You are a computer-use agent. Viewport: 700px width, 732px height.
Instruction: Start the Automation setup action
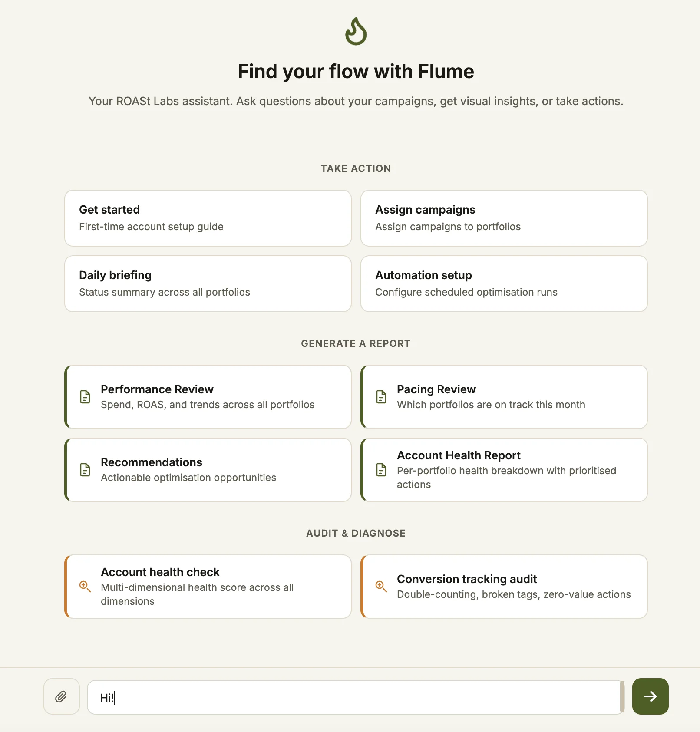(504, 284)
